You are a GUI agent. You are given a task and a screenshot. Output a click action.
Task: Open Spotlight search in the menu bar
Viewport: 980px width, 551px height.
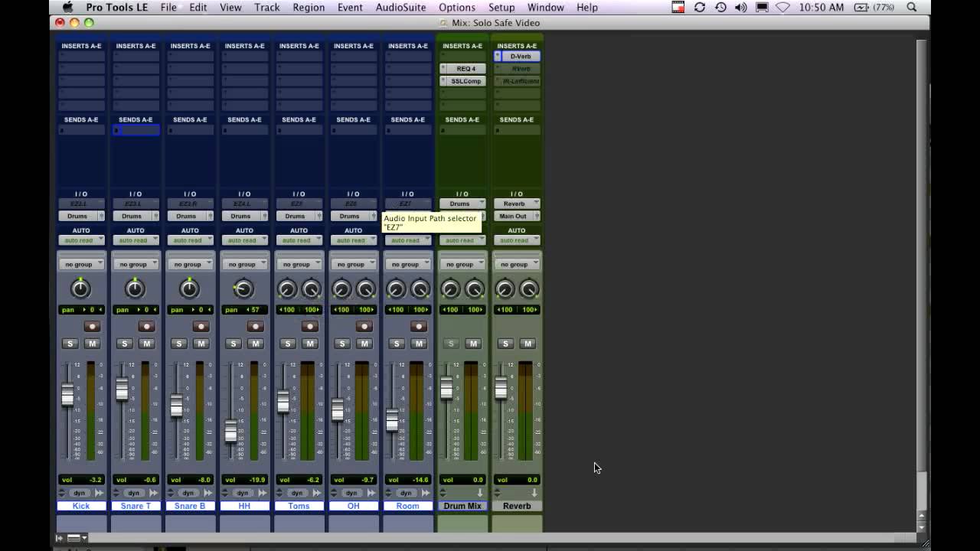[912, 7]
